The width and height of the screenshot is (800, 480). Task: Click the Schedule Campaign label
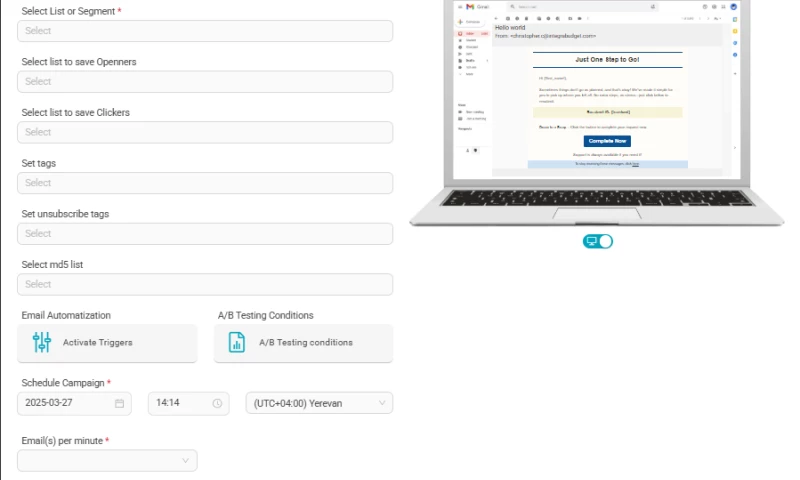[x=63, y=383]
